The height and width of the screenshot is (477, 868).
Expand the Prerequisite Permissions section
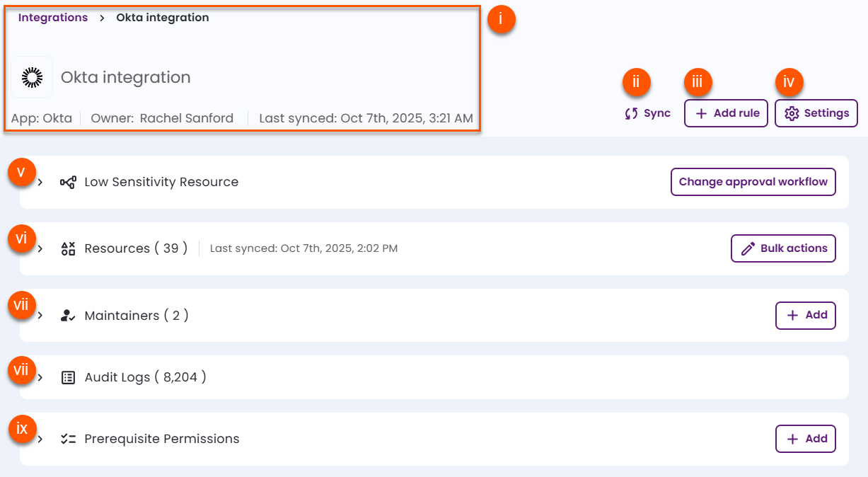[x=40, y=439]
